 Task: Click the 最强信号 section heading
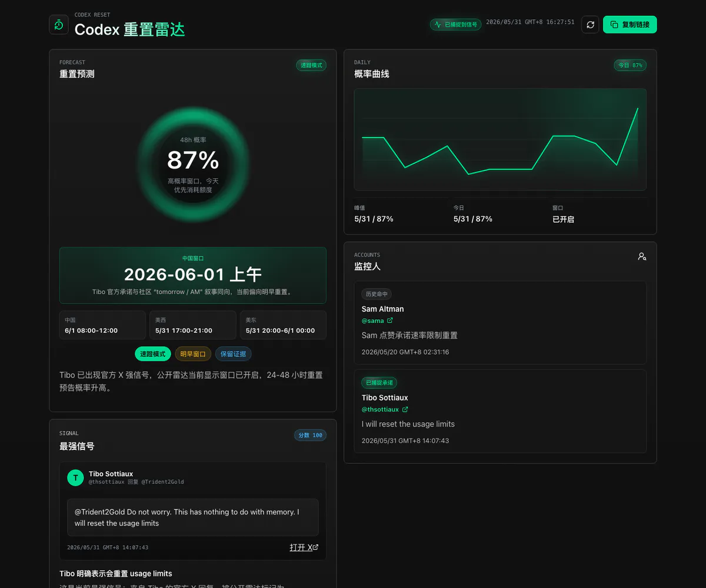click(x=77, y=446)
